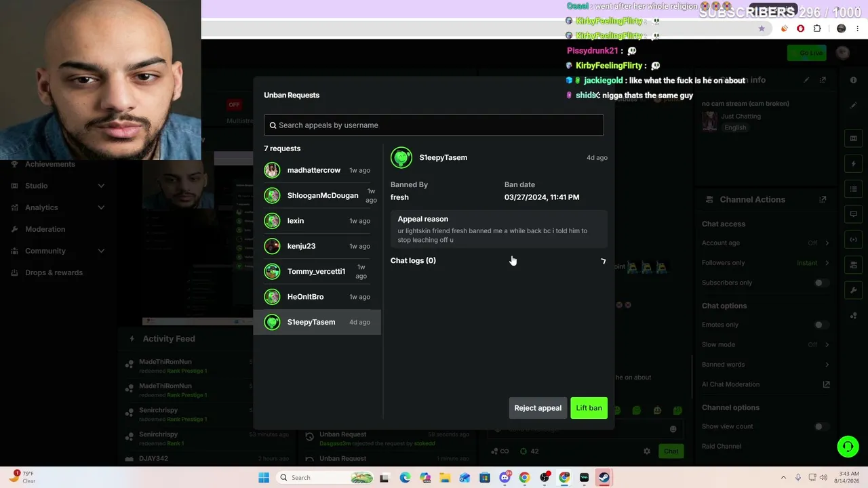868x488 pixels.
Task: Open browser extensions puzzle icon
Action: [x=817, y=28]
